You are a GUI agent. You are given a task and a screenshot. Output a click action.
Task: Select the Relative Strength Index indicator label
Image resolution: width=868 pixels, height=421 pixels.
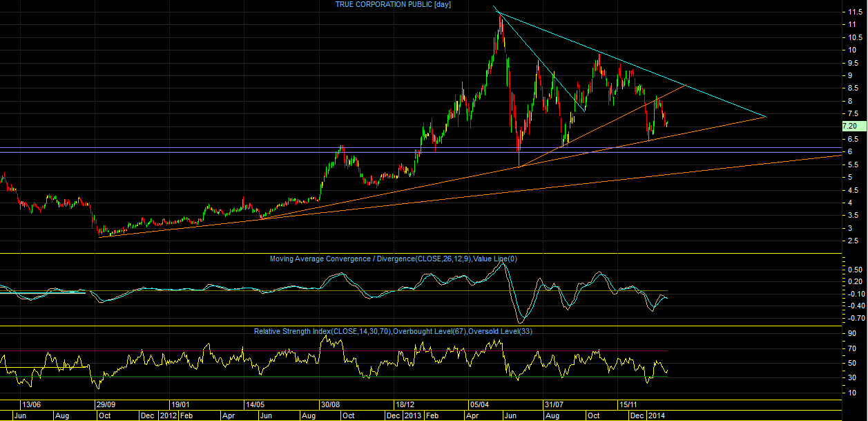[393, 332]
